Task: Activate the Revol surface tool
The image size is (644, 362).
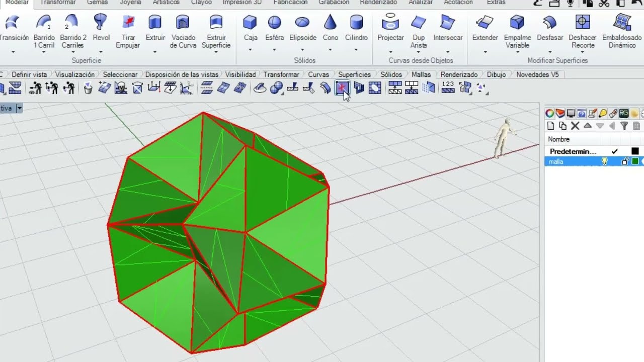Action: pos(101,28)
